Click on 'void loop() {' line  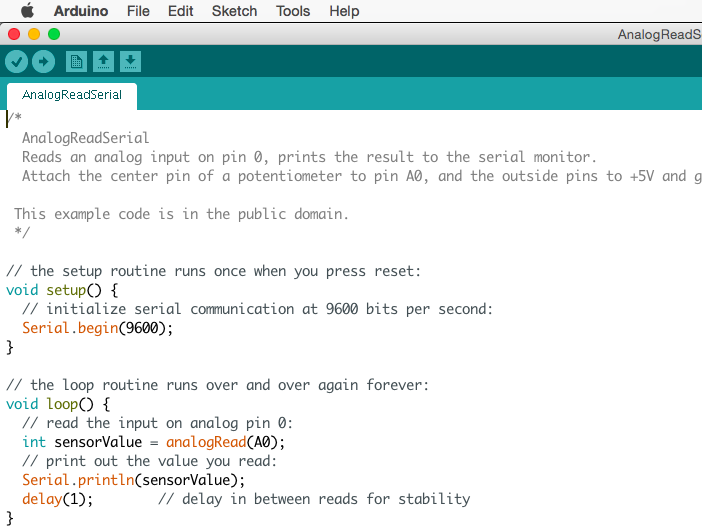point(58,404)
